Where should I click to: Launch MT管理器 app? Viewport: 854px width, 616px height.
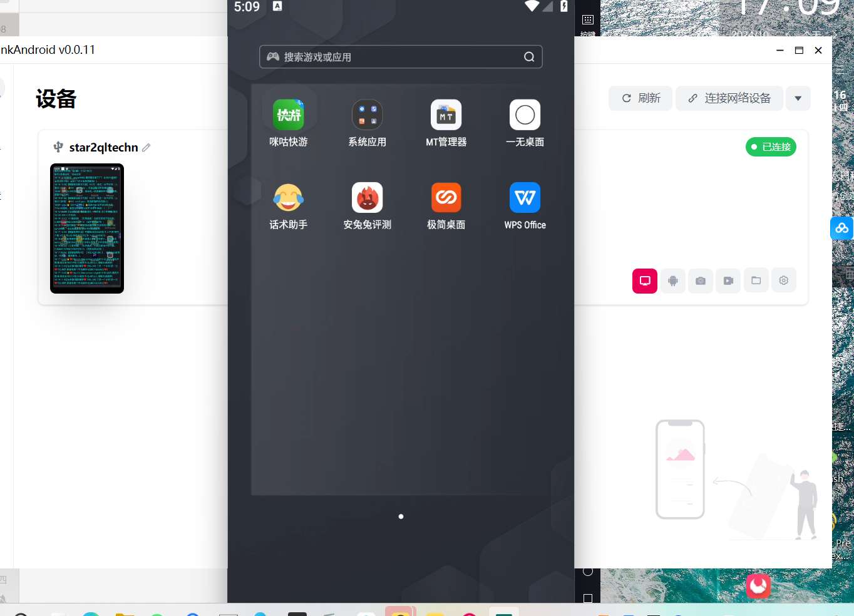click(446, 115)
